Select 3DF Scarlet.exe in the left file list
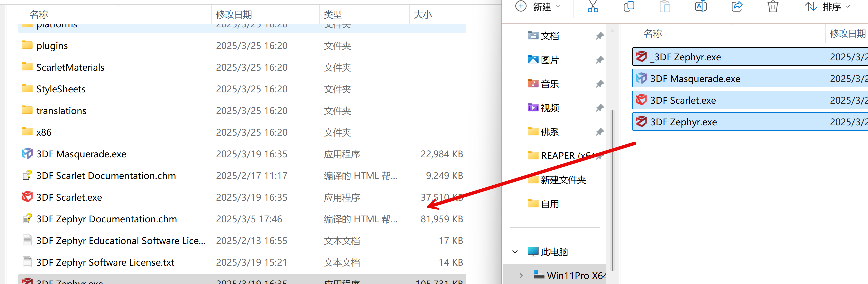The width and height of the screenshot is (868, 284). (69, 197)
